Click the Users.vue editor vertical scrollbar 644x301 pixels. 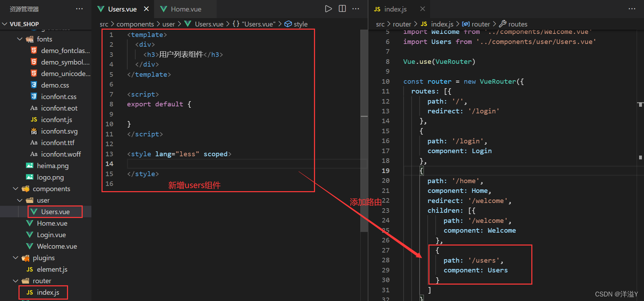pos(364,131)
